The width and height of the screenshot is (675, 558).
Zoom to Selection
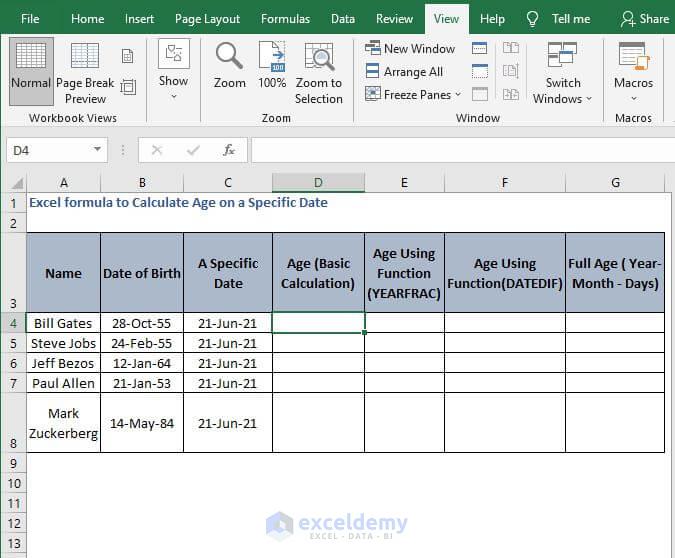pyautogui.click(x=319, y=73)
